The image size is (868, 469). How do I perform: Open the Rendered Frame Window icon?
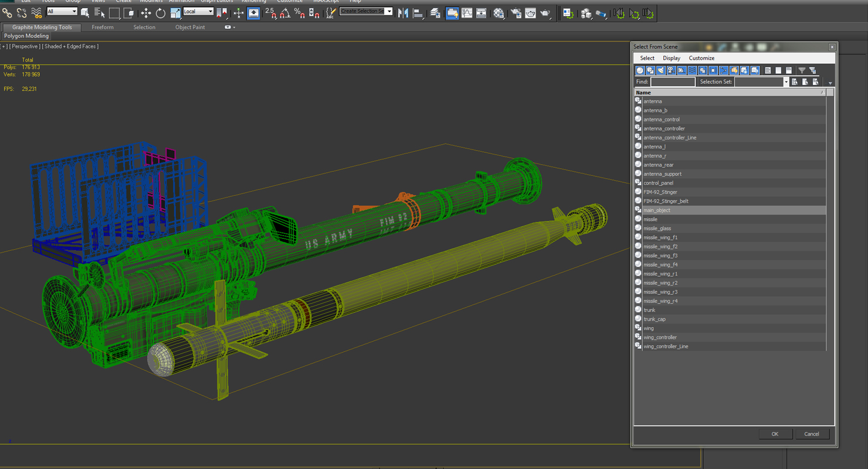coord(530,13)
